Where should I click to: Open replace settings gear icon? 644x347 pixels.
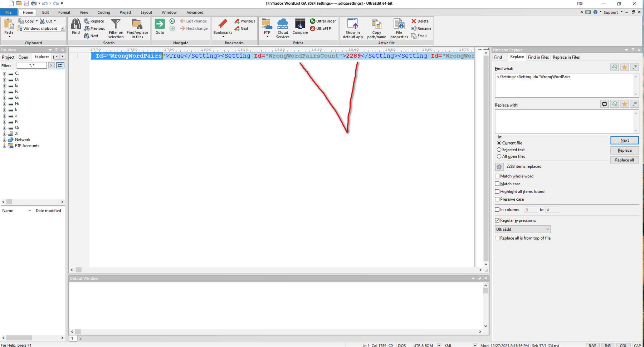click(x=499, y=167)
